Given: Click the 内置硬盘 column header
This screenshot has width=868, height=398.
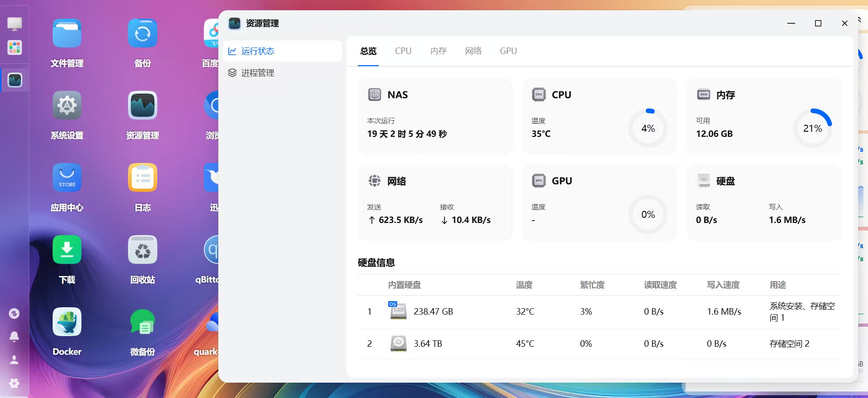Looking at the screenshot, I should pyautogui.click(x=404, y=285).
